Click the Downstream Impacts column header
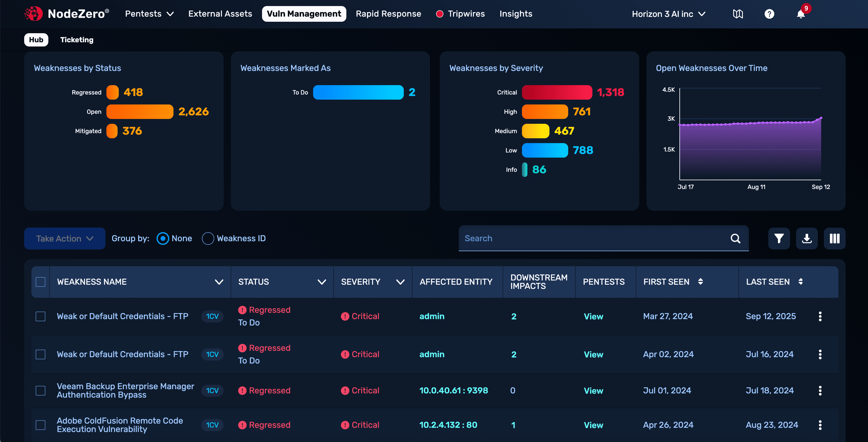This screenshot has height=442, width=868. [539, 282]
